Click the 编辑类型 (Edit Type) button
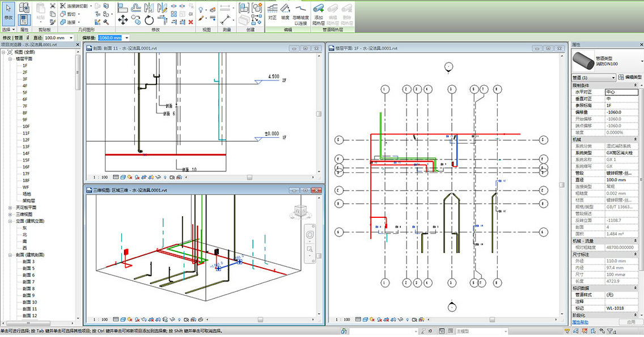This screenshot has height=337, width=644. pyautogui.click(x=629, y=77)
